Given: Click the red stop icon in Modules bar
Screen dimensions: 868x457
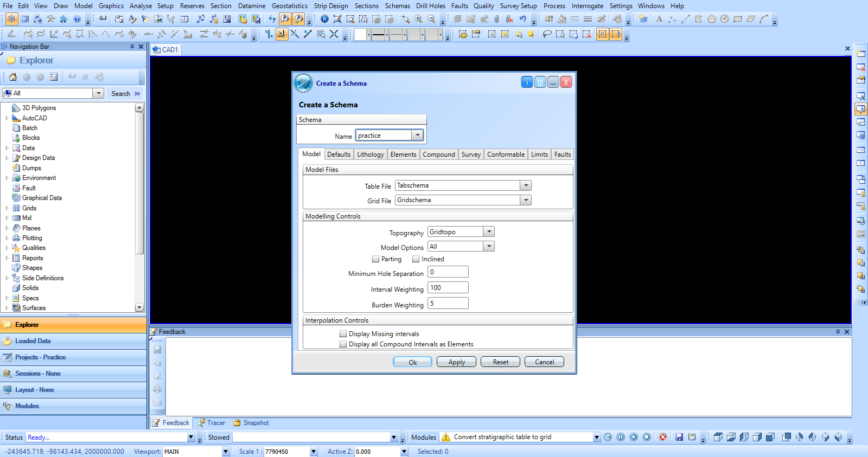Looking at the screenshot, I should (x=662, y=437).
